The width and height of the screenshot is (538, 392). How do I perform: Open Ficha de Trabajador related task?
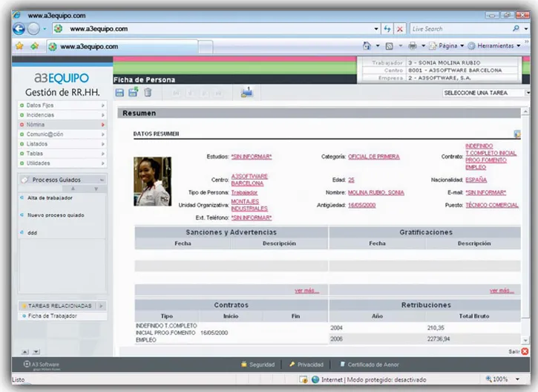52,316
